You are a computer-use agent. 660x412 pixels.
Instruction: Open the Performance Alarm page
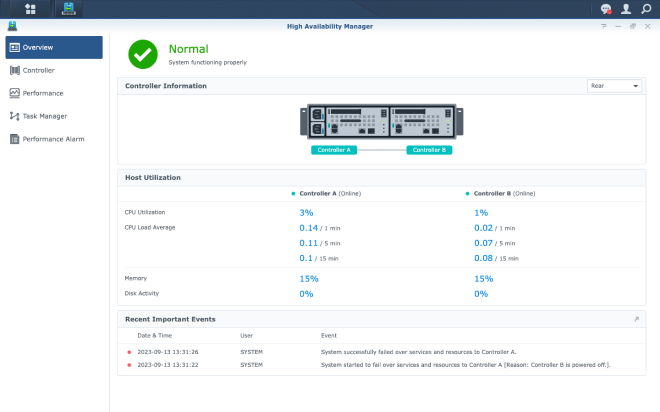pos(53,139)
